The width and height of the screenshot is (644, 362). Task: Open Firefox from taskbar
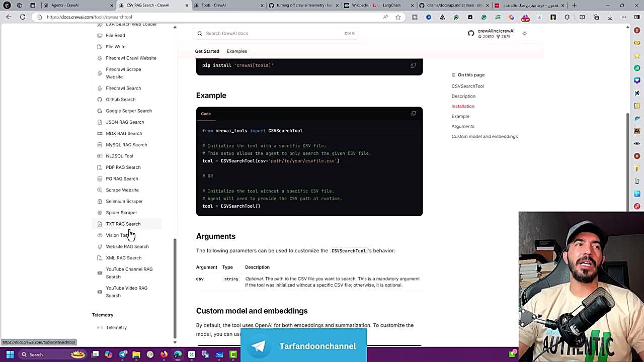(x=164, y=354)
